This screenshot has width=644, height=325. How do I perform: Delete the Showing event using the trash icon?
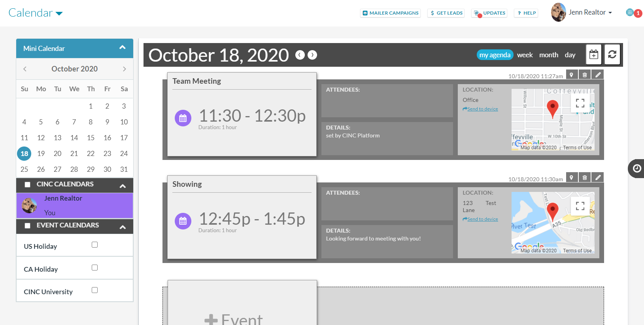pyautogui.click(x=585, y=177)
